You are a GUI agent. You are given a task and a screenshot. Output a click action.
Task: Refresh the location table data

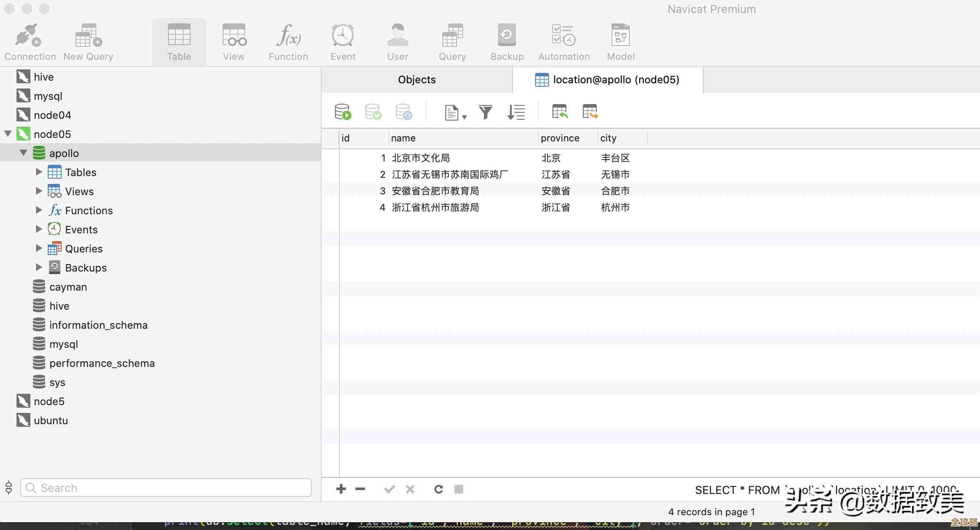[438, 489]
